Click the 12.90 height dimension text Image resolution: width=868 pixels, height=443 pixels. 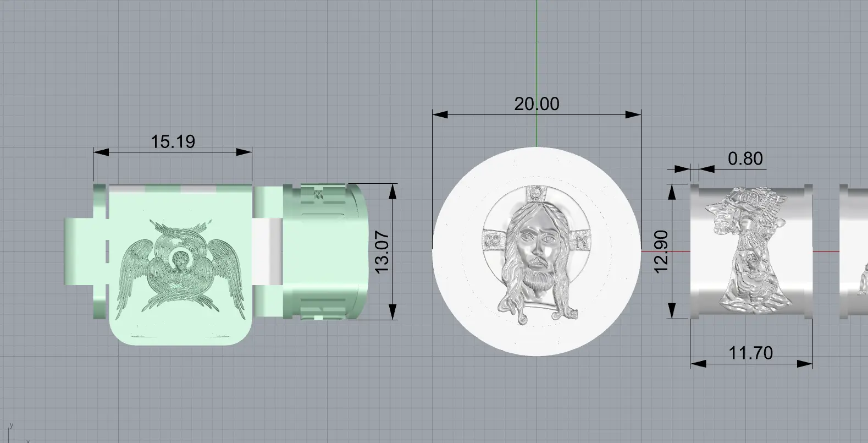pyautogui.click(x=661, y=251)
